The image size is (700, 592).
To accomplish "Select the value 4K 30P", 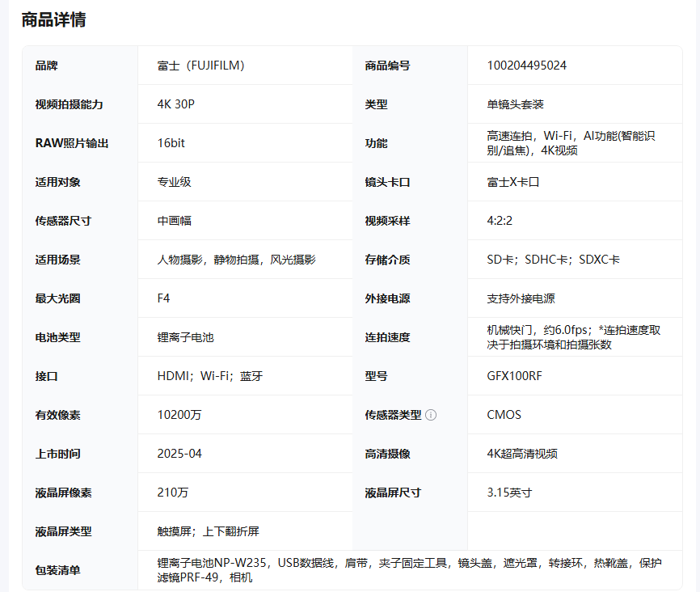I will tap(176, 104).
